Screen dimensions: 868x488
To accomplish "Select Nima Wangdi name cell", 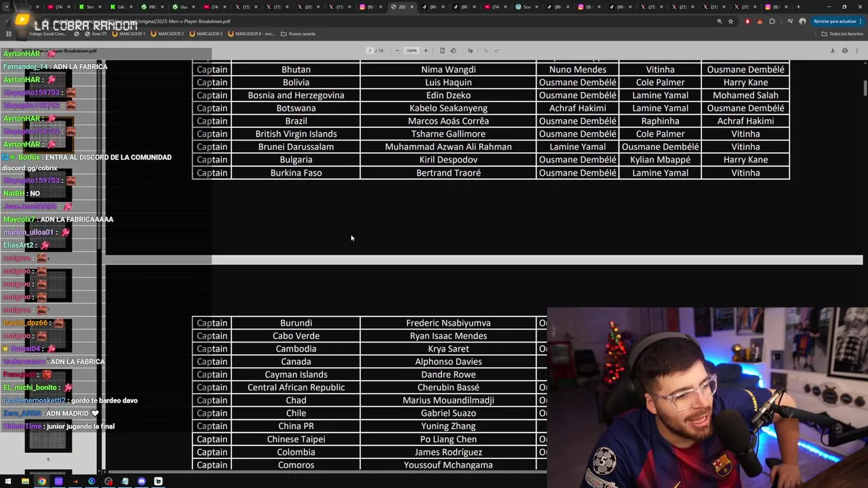I will [x=448, y=69].
